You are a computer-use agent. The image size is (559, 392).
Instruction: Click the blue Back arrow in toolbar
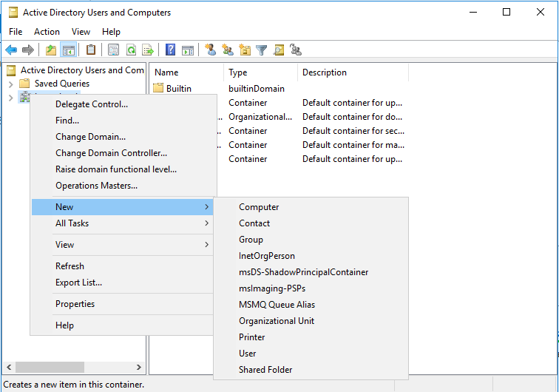[11, 50]
